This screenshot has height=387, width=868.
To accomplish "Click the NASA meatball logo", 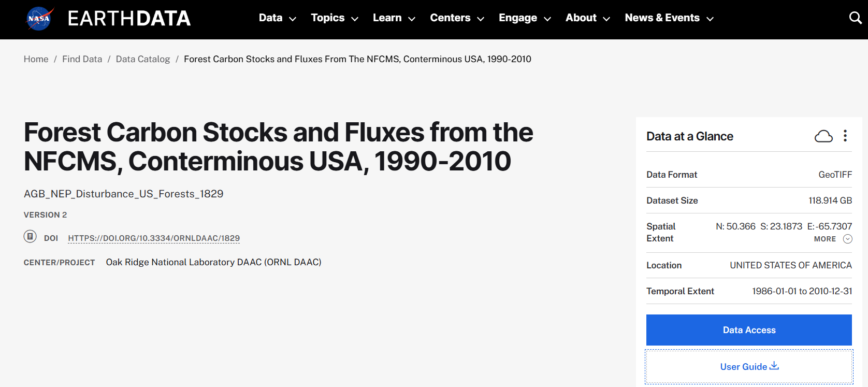I will (x=39, y=19).
